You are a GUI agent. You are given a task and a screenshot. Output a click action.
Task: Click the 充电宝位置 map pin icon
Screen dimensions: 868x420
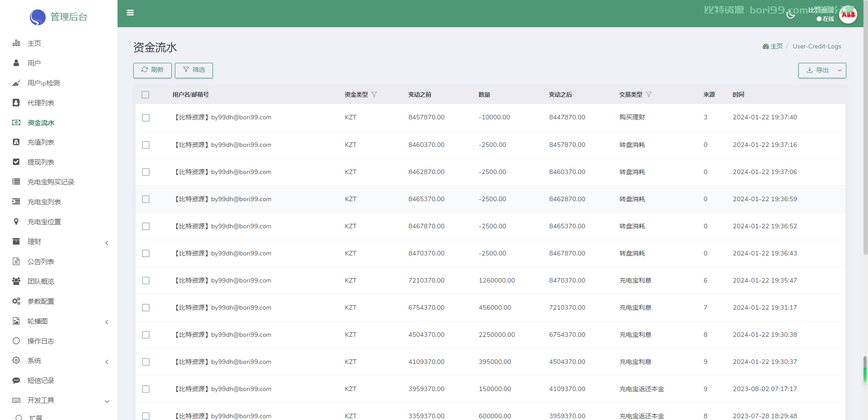tap(16, 222)
